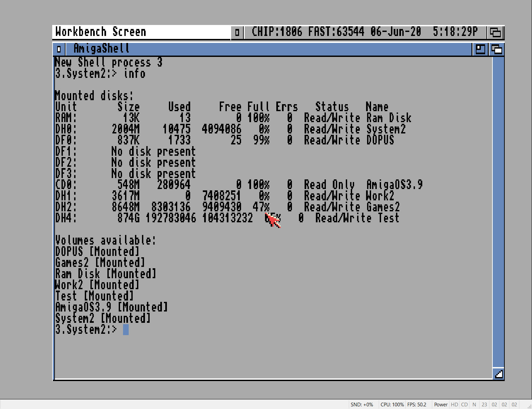Click the 'Volumes available:' heading

pos(105,240)
